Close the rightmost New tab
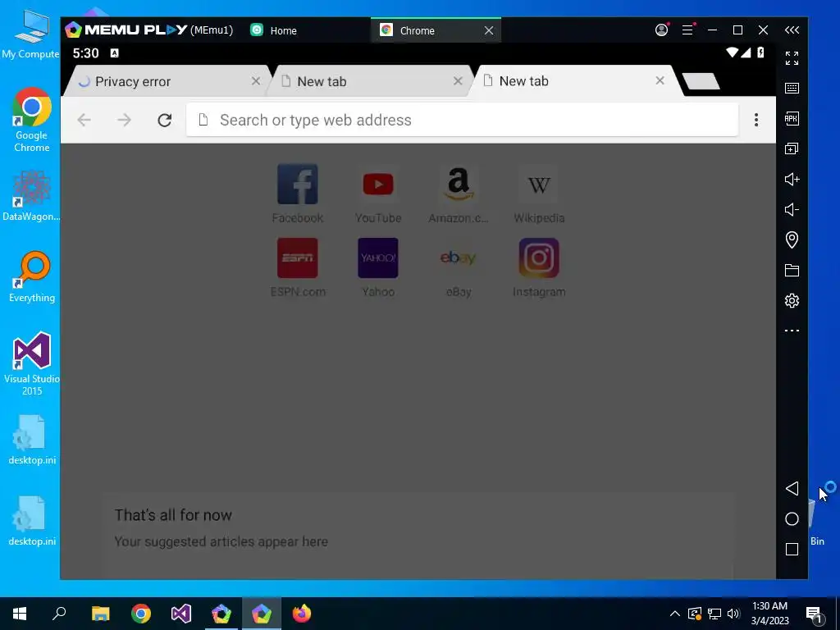840x630 pixels. point(660,80)
